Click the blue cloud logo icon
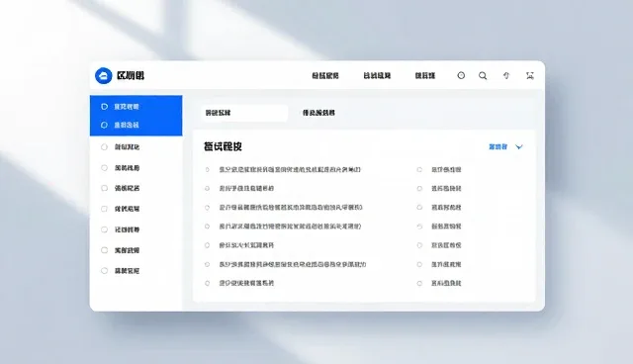This screenshot has width=633, height=364. pos(103,75)
